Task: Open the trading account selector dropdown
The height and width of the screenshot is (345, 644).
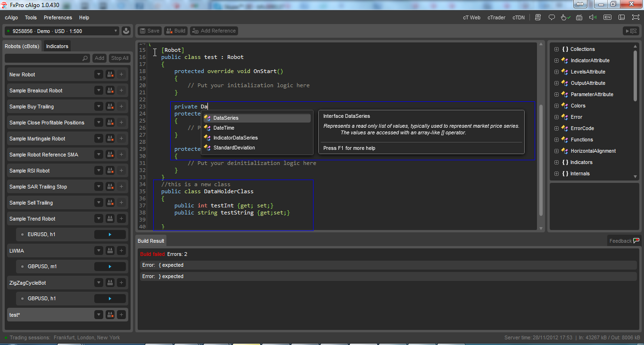Action: click(61, 31)
